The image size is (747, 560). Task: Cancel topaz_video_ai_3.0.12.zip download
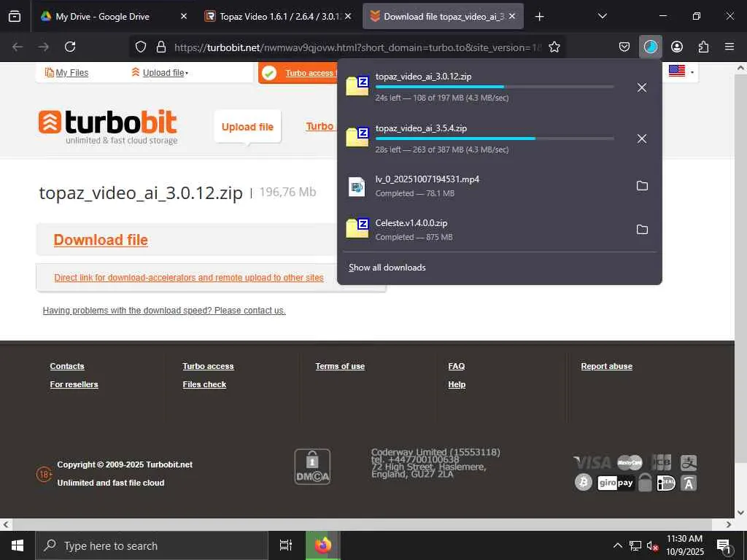click(642, 87)
